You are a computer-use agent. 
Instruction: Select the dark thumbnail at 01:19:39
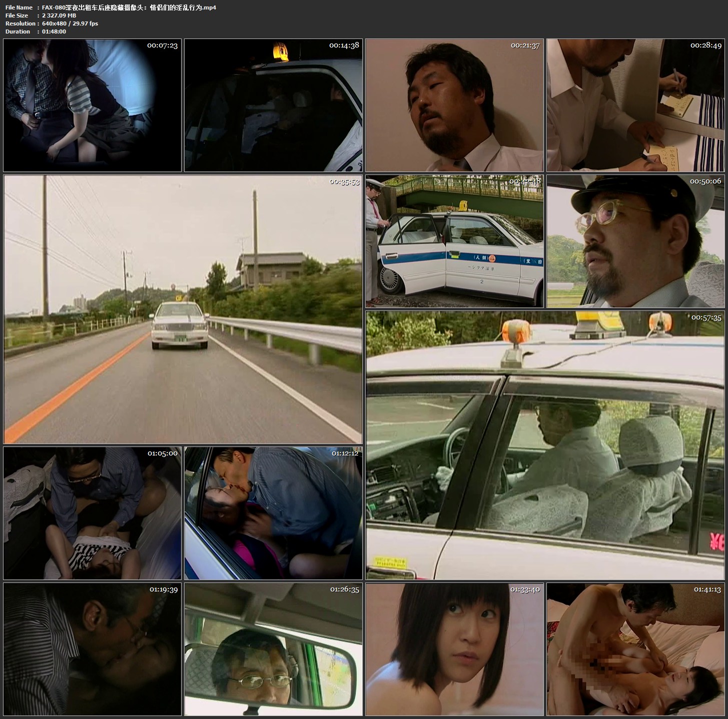(92, 649)
